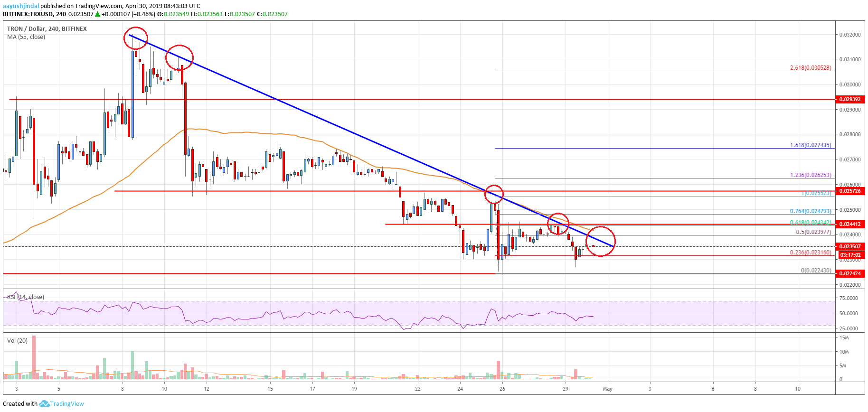Click the aayushjindal author name
The width and height of the screenshot is (868, 412).
tap(20, 6)
